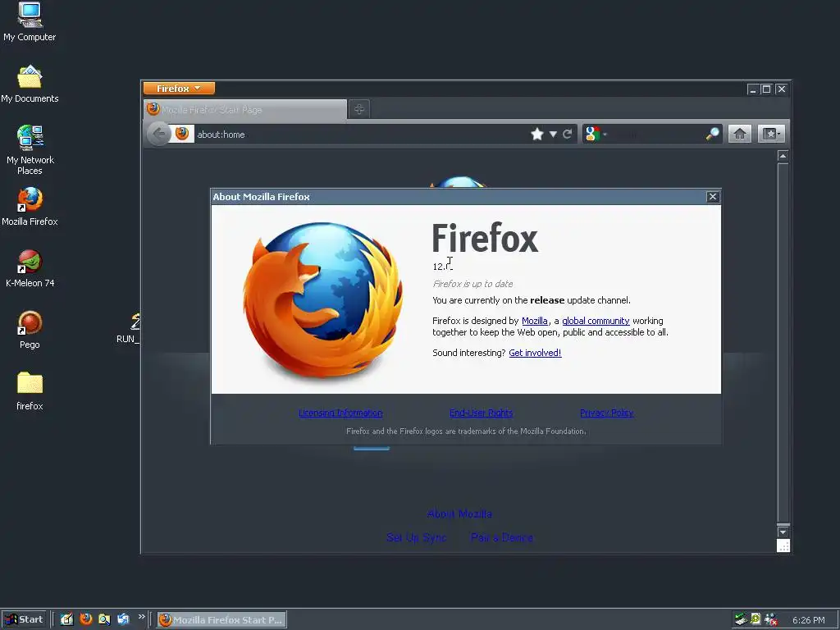Click the scrollbar down arrow in Firefox
Image resolution: width=840 pixels, height=630 pixels.
pos(783,532)
